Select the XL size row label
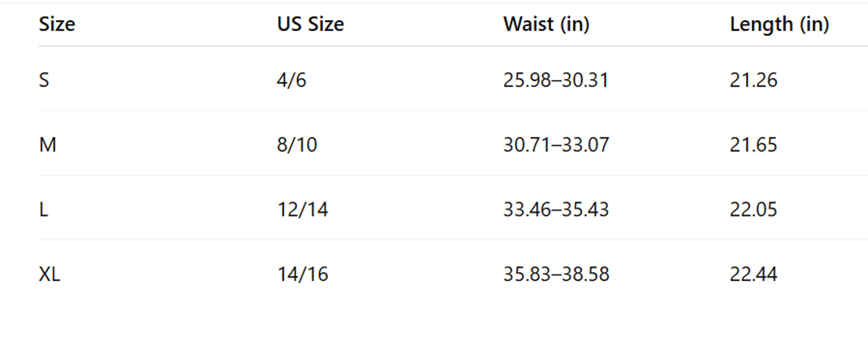The width and height of the screenshot is (868, 337). (x=50, y=274)
